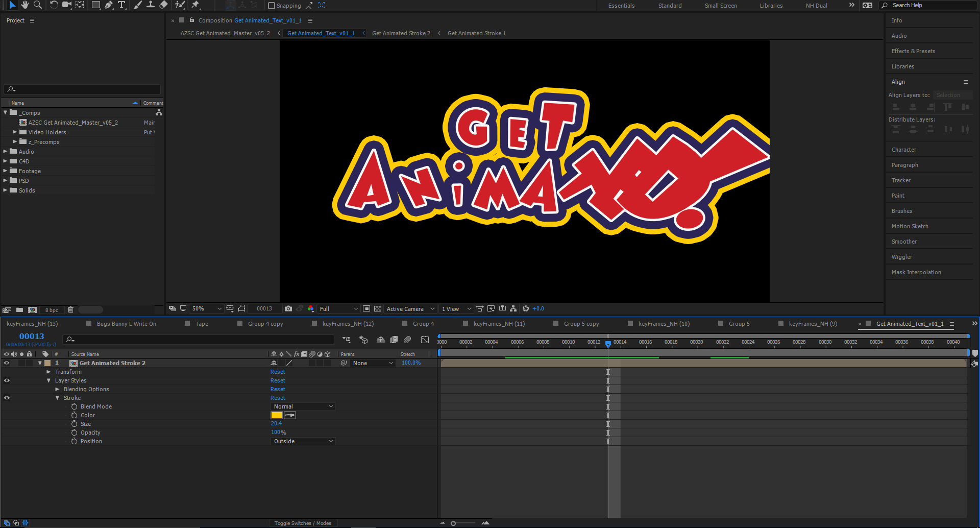Click the Composition Mini-Flowchart icon in timeline
Image resolution: width=980 pixels, height=528 pixels.
click(x=346, y=340)
